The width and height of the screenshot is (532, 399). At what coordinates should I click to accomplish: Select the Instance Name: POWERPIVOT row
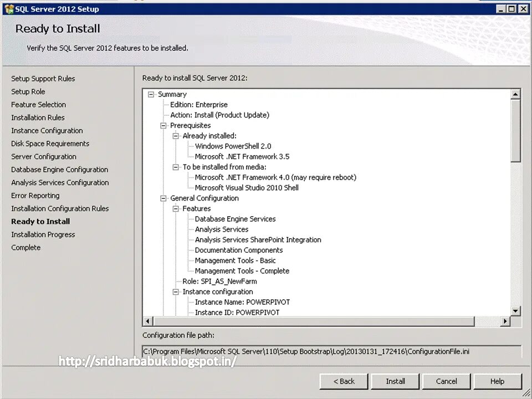click(x=242, y=303)
